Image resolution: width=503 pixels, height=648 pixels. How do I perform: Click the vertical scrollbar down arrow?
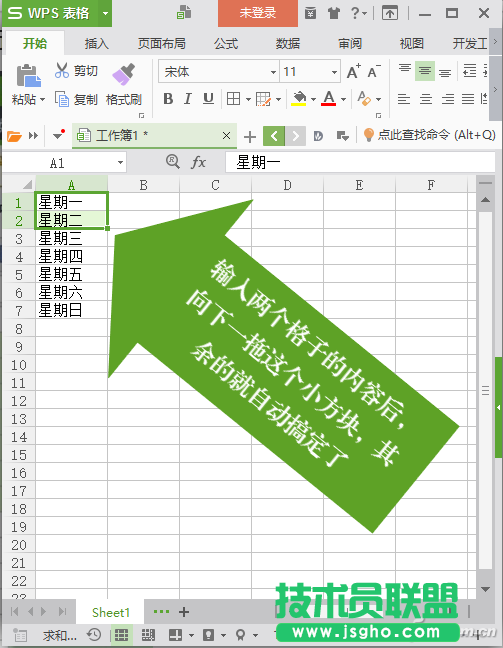click(x=485, y=588)
